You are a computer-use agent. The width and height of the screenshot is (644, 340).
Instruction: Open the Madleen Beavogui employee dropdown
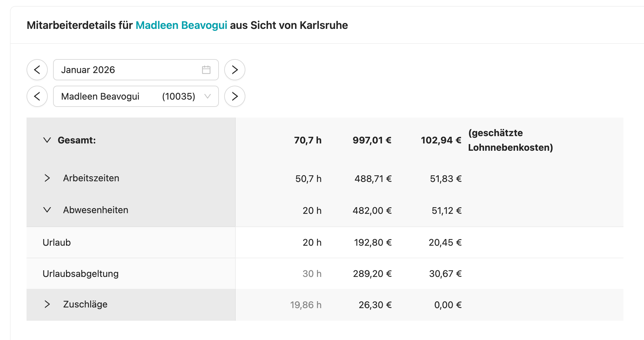click(136, 96)
